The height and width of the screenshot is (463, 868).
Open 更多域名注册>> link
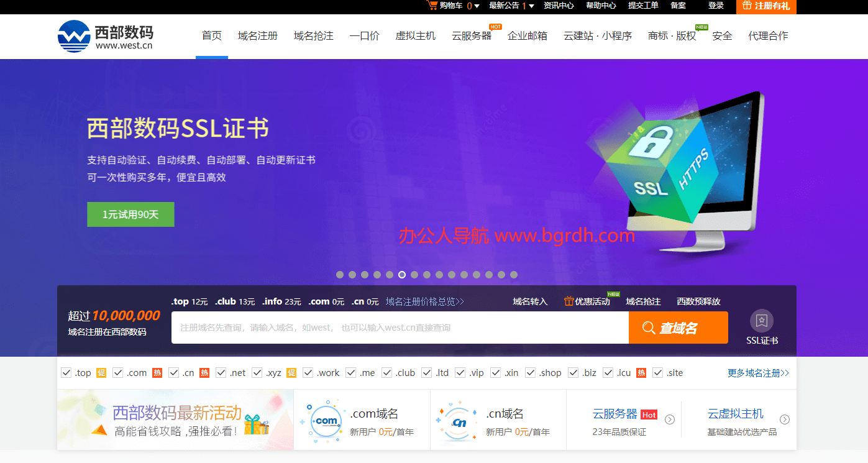(758, 373)
